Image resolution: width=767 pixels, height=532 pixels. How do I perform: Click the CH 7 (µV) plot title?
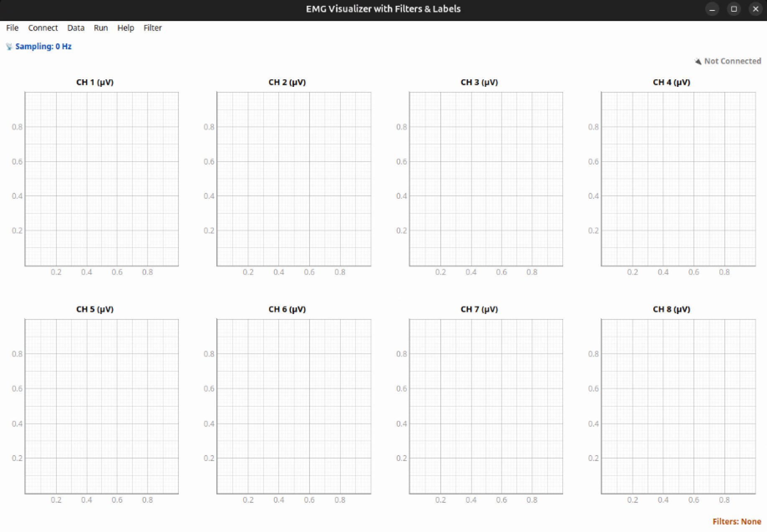pos(479,309)
